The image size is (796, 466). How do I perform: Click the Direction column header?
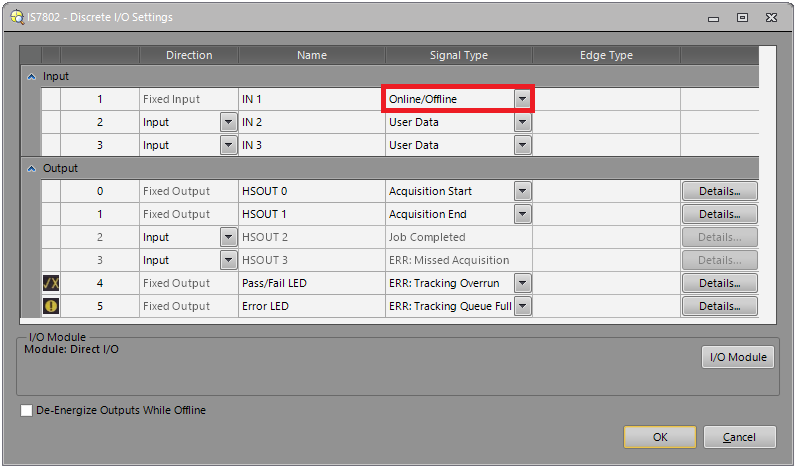(189, 55)
